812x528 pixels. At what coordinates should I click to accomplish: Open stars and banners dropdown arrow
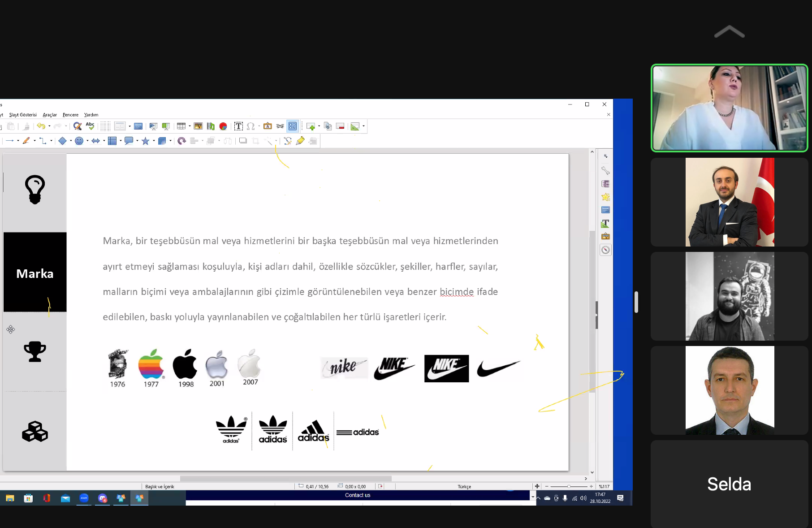154,141
